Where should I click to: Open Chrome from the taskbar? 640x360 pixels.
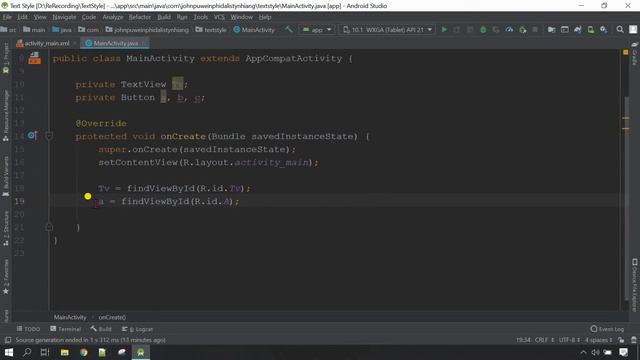(84, 352)
